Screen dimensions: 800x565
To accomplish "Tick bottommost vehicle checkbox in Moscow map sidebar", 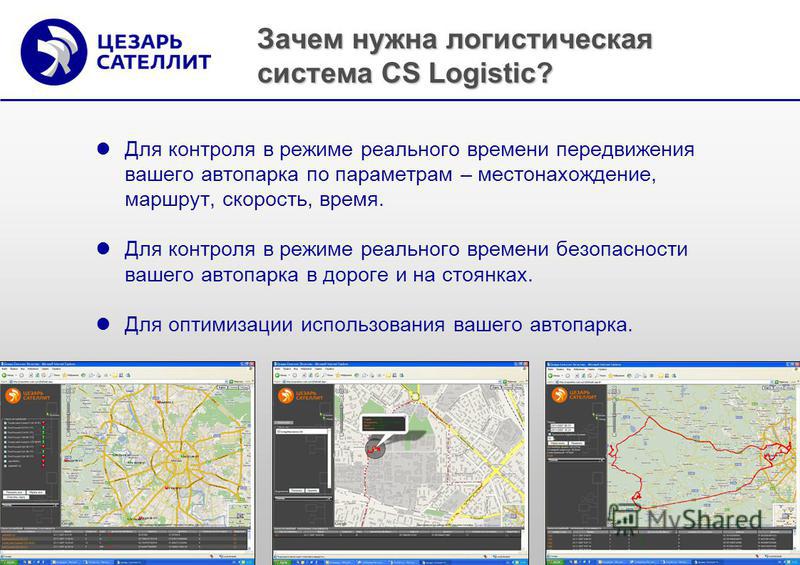I will coord(5,466).
